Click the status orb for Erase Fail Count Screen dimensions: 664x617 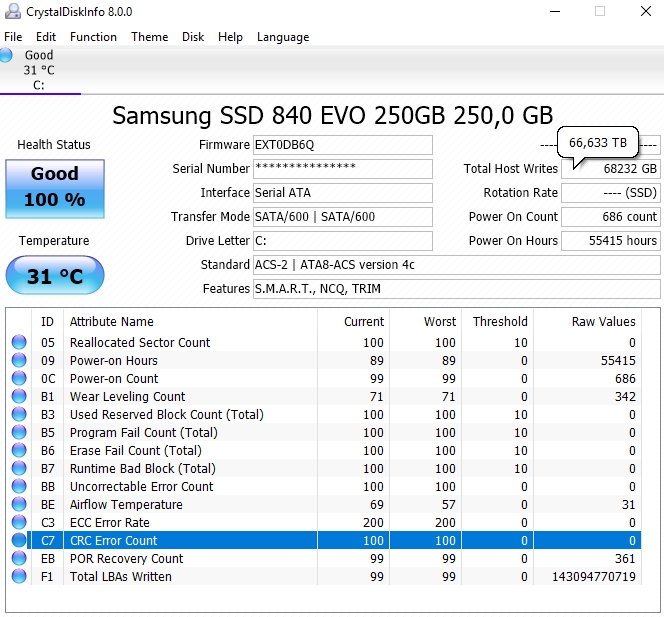(x=19, y=450)
